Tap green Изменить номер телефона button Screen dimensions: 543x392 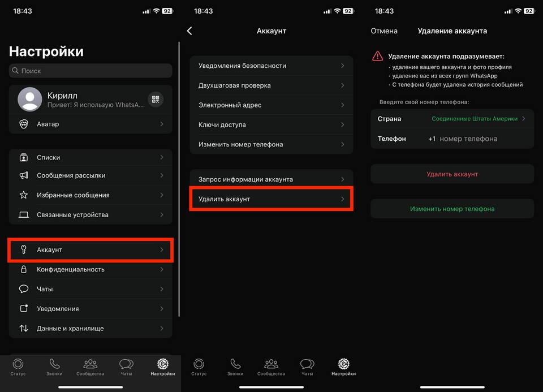453,209
